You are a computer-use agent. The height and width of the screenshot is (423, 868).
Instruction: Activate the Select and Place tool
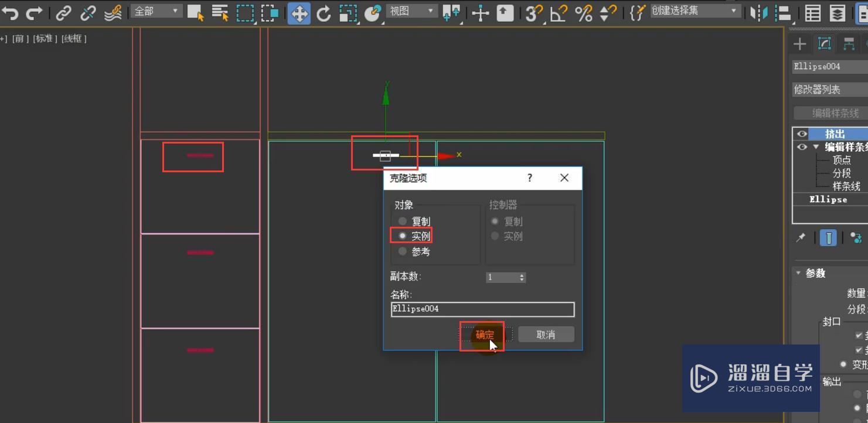pos(373,13)
